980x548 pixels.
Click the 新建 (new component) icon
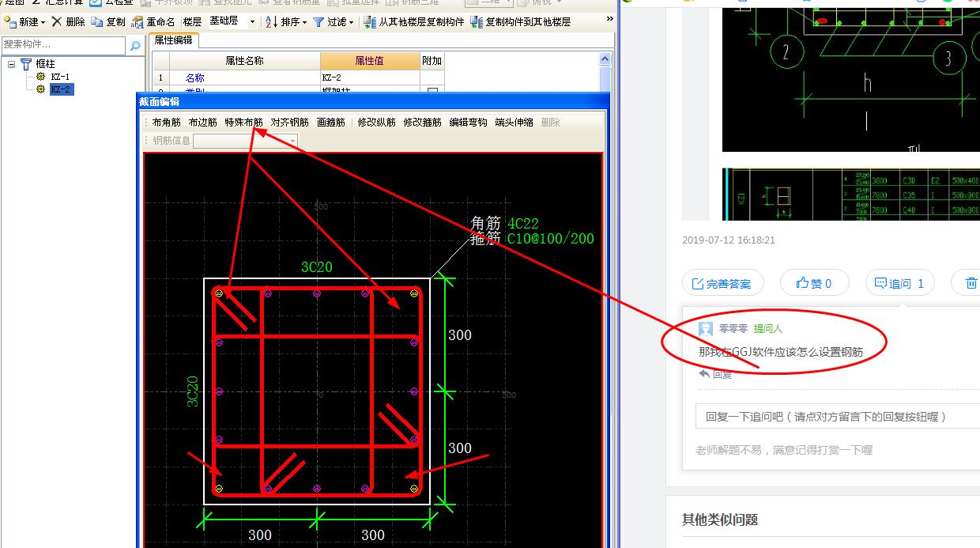click(x=9, y=22)
